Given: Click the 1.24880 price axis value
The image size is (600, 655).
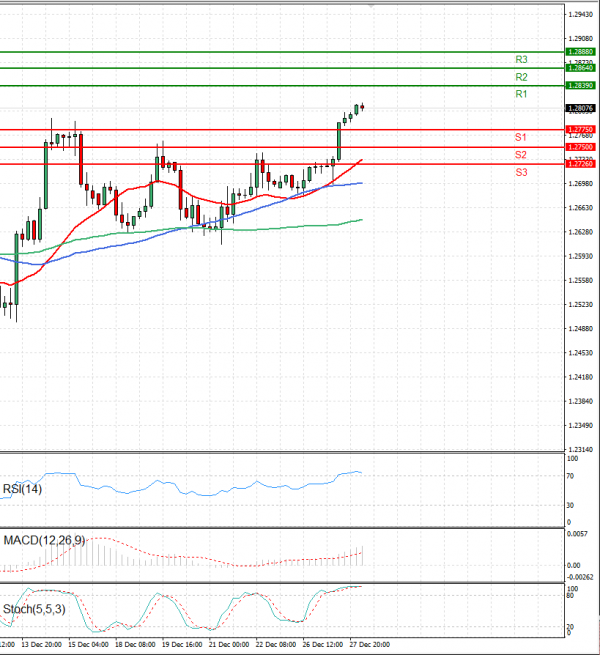Looking at the screenshot, I should [x=581, y=329].
